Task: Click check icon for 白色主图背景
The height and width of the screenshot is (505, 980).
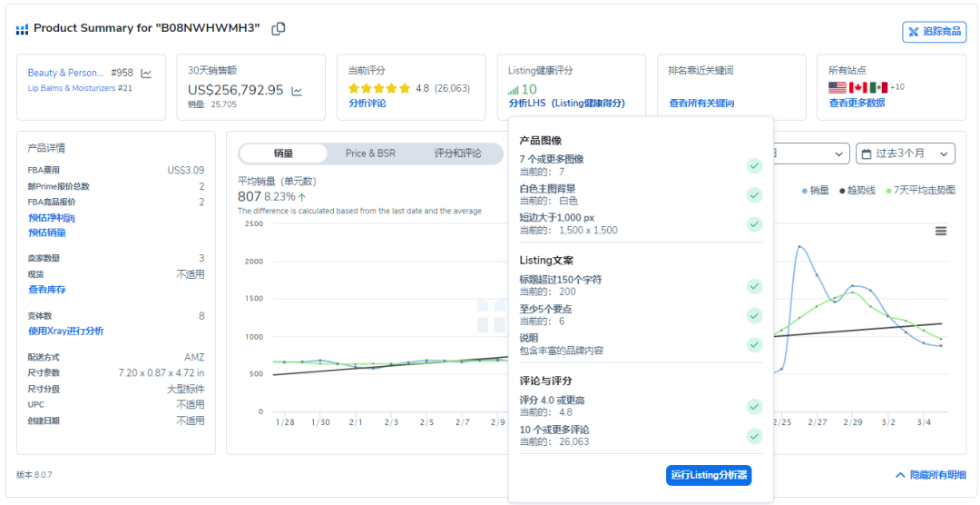Action: pyautogui.click(x=754, y=195)
